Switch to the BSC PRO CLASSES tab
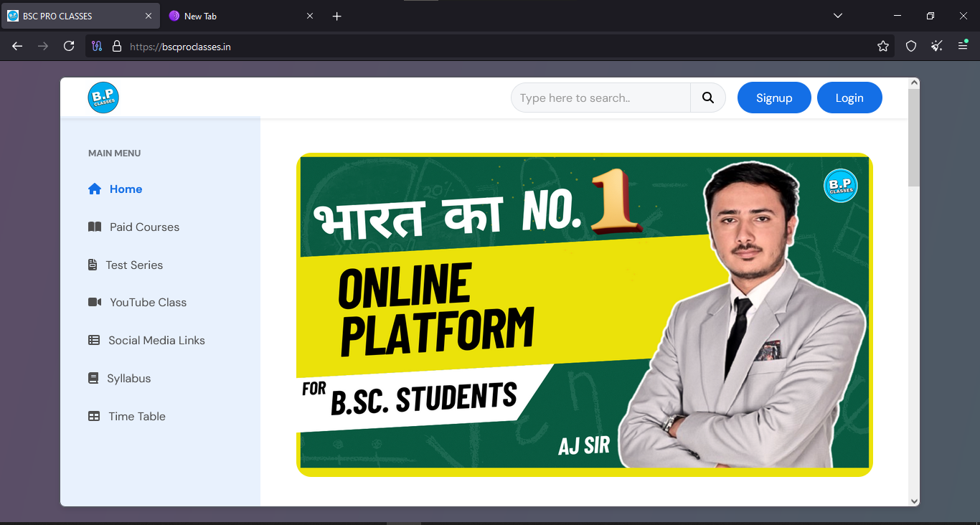 point(80,16)
